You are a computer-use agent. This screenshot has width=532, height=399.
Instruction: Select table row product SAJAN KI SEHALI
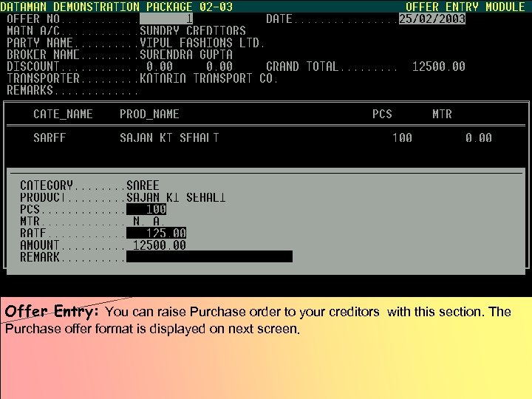[x=170, y=137]
